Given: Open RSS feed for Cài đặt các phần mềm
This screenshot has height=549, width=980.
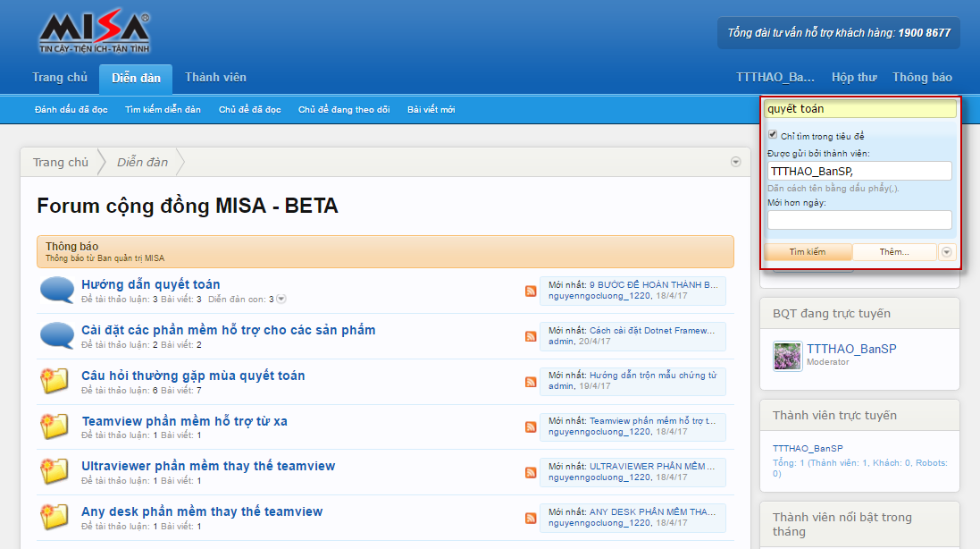Looking at the screenshot, I should click(531, 337).
